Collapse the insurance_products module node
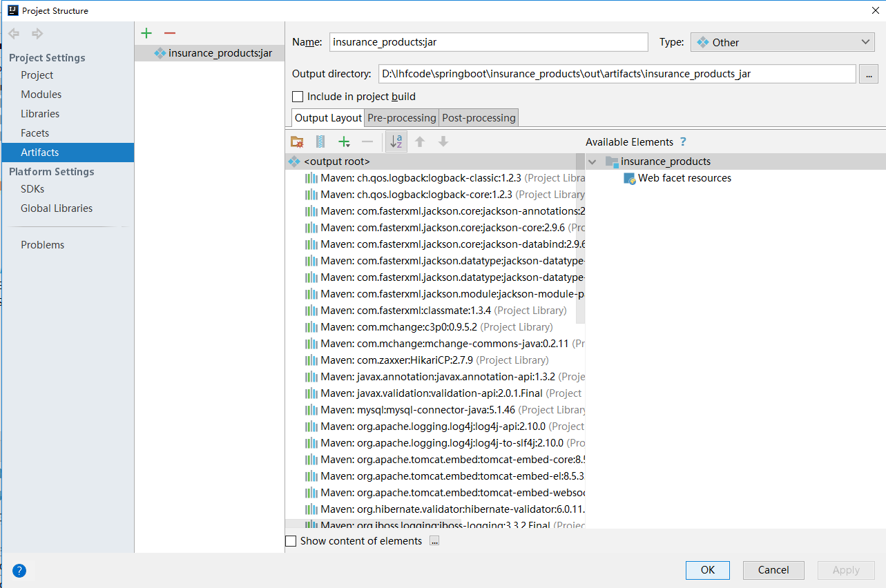886x588 pixels. pos(593,161)
